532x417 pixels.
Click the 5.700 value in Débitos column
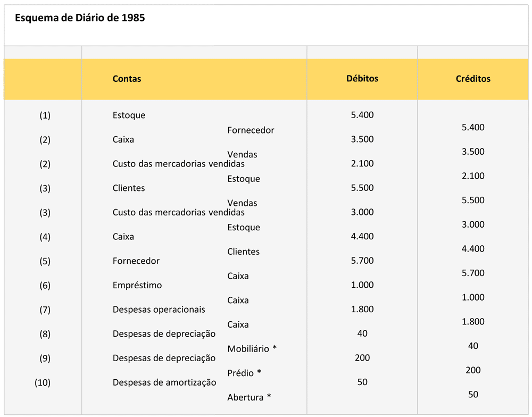point(362,261)
